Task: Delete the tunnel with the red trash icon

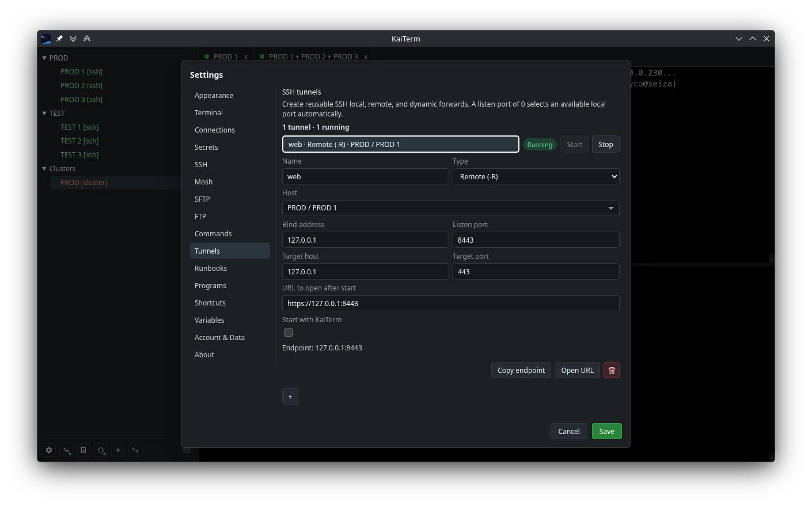Action: pyautogui.click(x=612, y=370)
